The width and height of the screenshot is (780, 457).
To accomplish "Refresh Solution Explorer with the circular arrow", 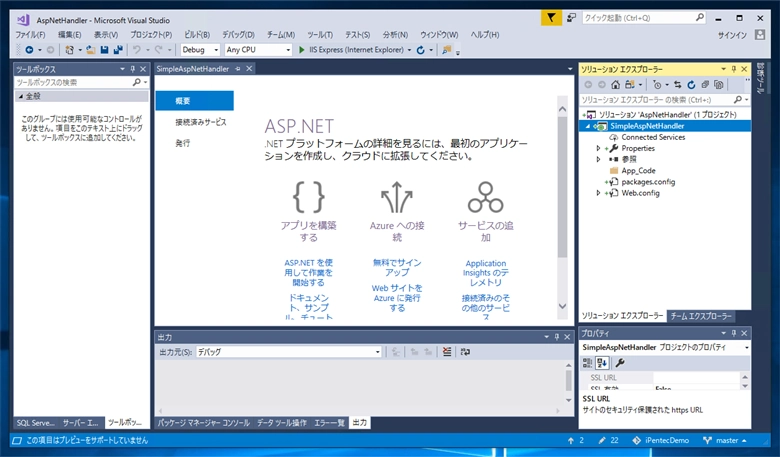I will coord(691,85).
